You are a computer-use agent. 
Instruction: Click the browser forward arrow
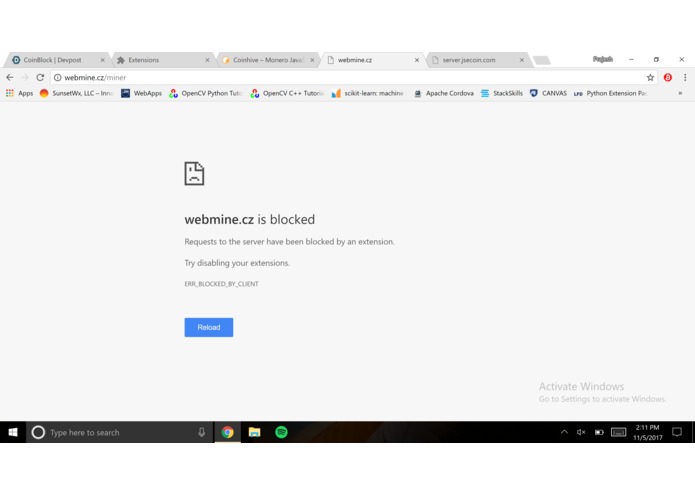tap(25, 78)
